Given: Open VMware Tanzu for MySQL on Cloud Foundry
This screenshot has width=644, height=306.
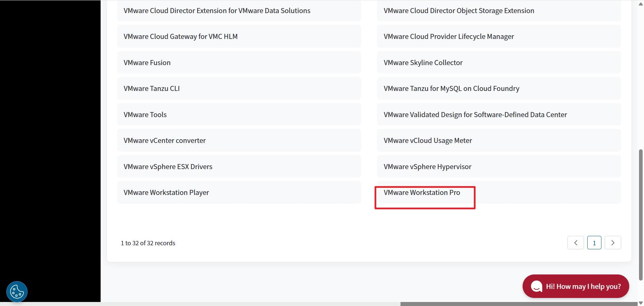Looking at the screenshot, I should [499, 89].
